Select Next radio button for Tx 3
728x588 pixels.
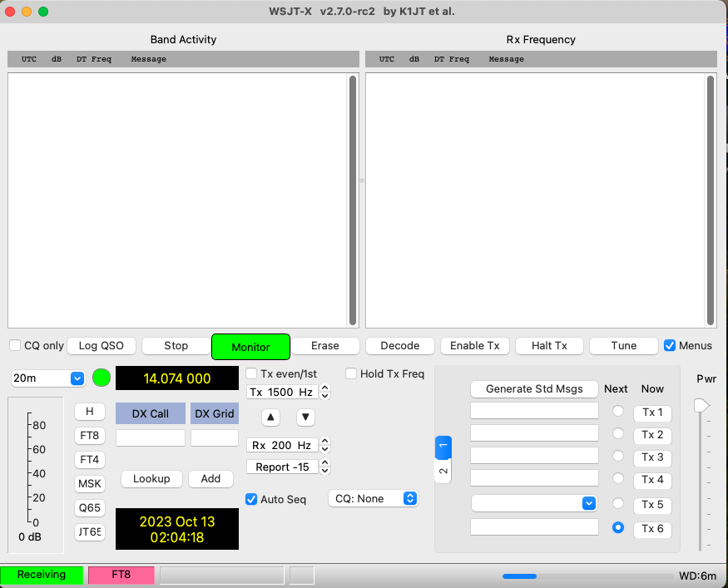point(618,456)
